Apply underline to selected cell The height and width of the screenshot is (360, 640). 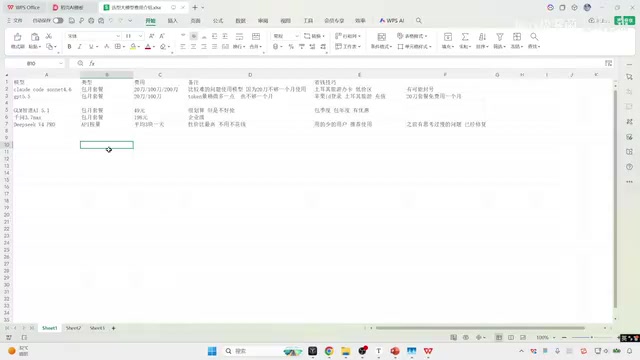[x=91, y=47]
